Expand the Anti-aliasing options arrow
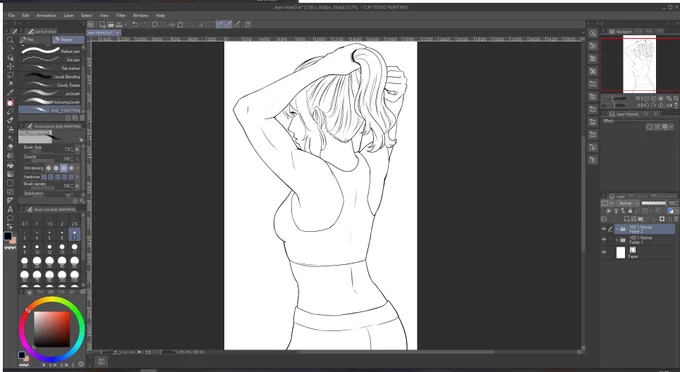Viewport: 680px width, 372px height. [x=78, y=168]
